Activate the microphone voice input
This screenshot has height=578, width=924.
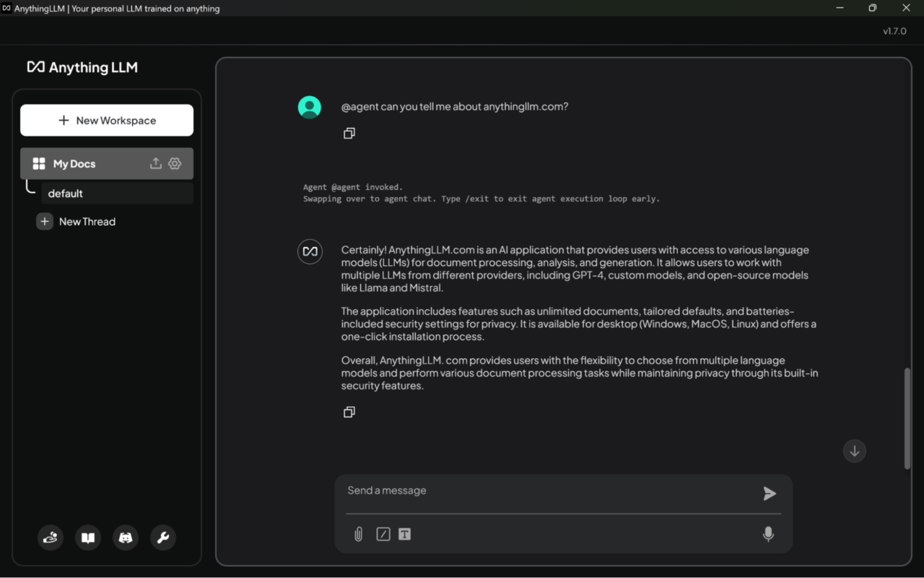tap(768, 534)
